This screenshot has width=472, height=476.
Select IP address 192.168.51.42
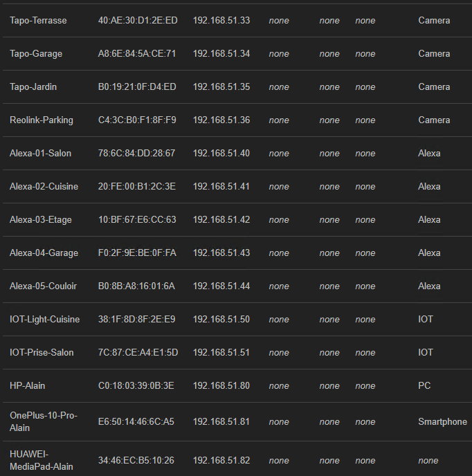pos(221,220)
